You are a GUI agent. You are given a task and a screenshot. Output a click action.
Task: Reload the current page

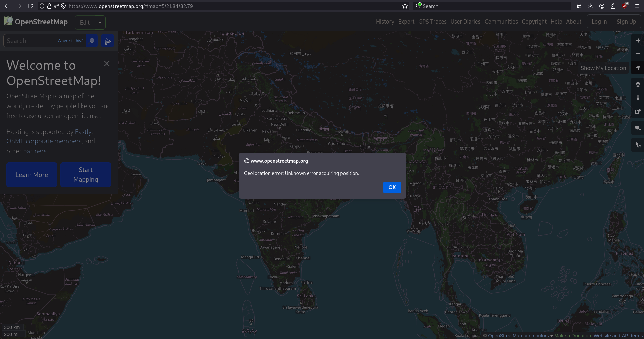point(30,6)
